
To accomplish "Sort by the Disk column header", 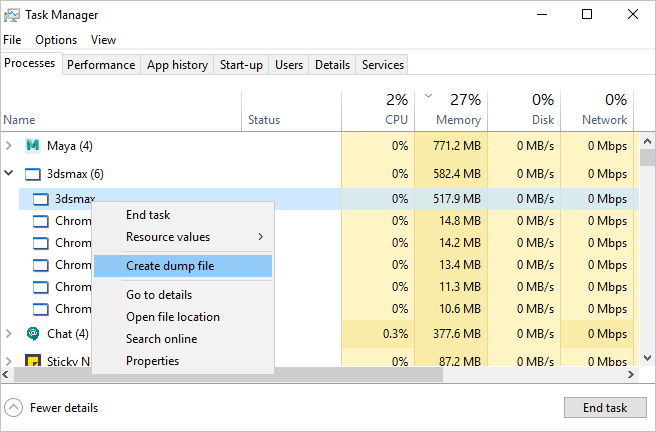I will pos(524,111).
